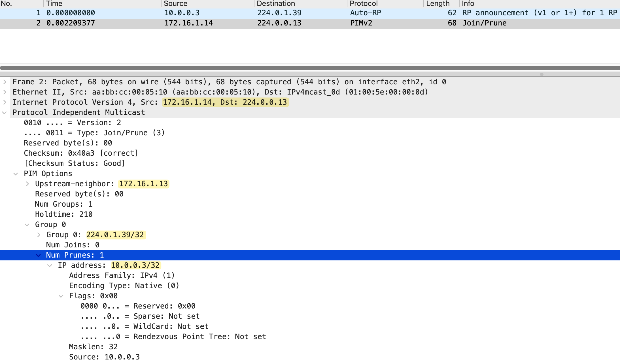The width and height of the screenshot is (620, 364).
Task: Collapse the PIM Options subtree
Action: pyautogui.click(x=16, y=174)
